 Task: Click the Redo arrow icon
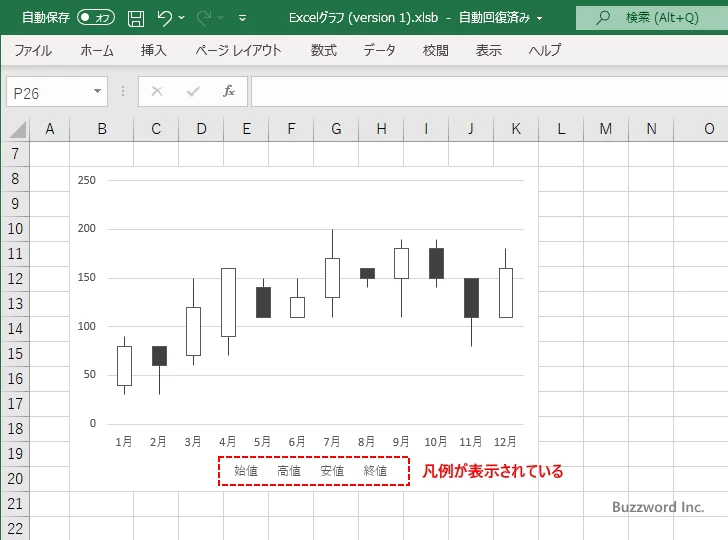click(206, 18)
